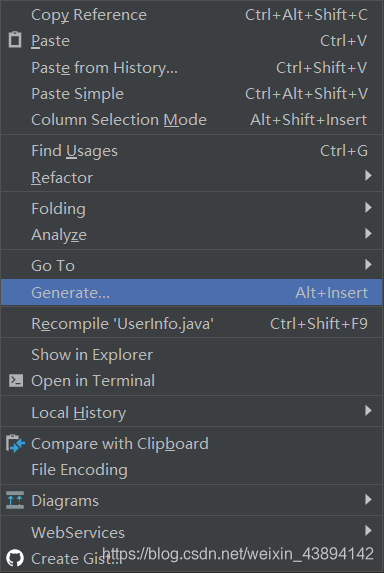Recompile 'UserInfo.java' menu item
Screen dimensions: 384x573
click(x=191, y=323)
